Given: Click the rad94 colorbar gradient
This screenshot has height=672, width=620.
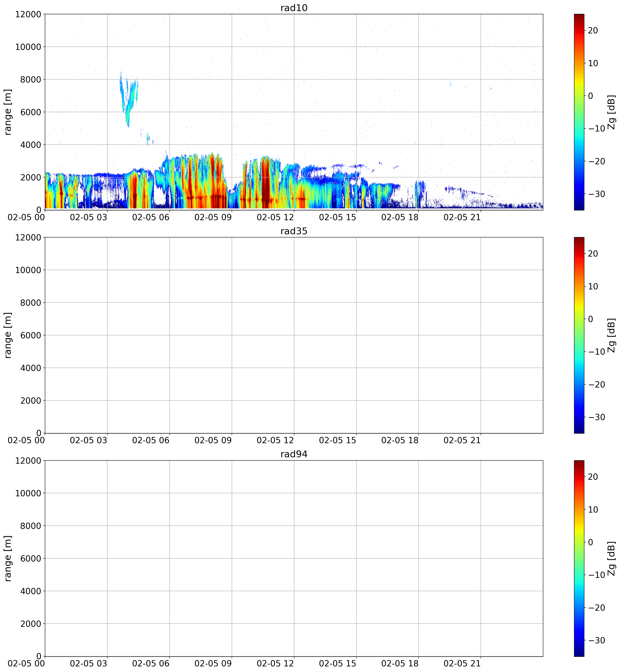Looking at the screenshot, I should 579,558.
